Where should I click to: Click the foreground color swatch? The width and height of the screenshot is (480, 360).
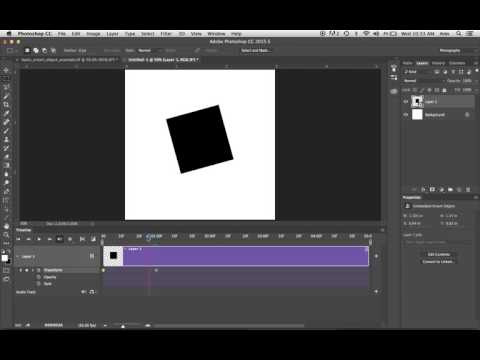pyautogui.click(x=5, y=258)
